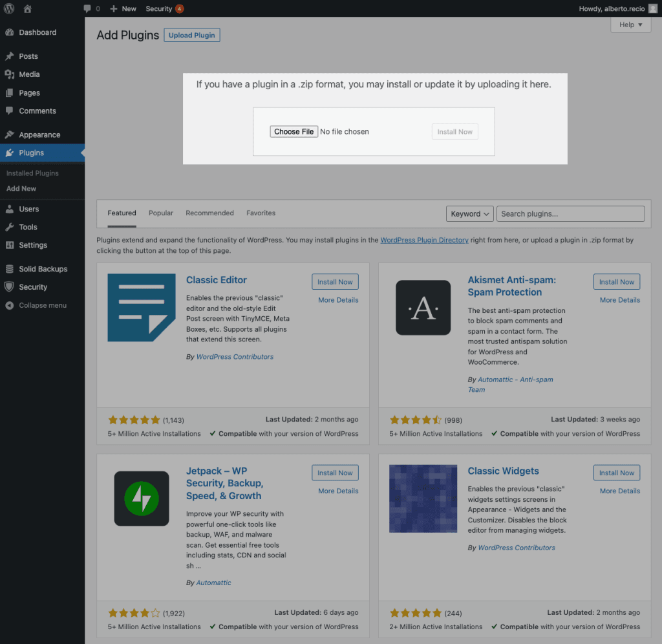Click the Classic Widgets plugin thumbnail
662x644 pixels.
423,499
